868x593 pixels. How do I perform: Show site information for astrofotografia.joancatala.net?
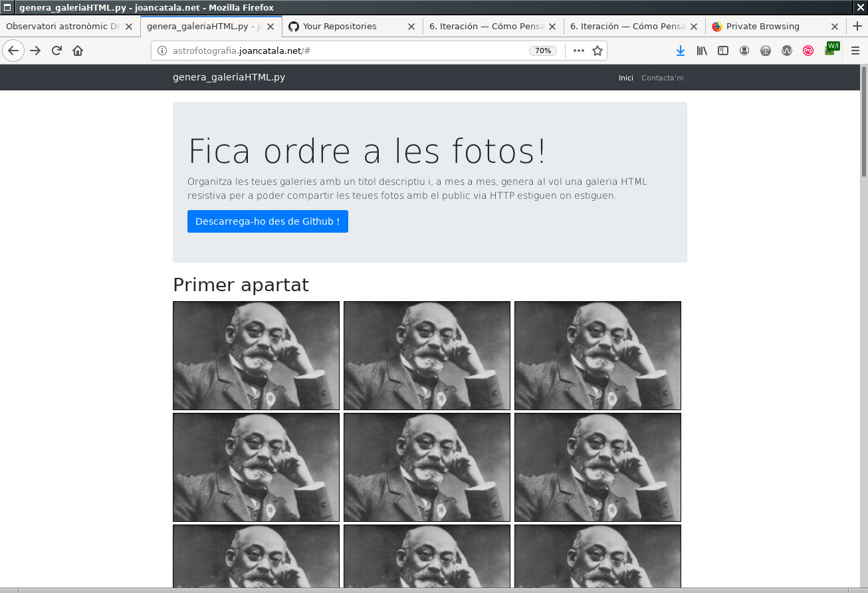(x=162, y=51)
